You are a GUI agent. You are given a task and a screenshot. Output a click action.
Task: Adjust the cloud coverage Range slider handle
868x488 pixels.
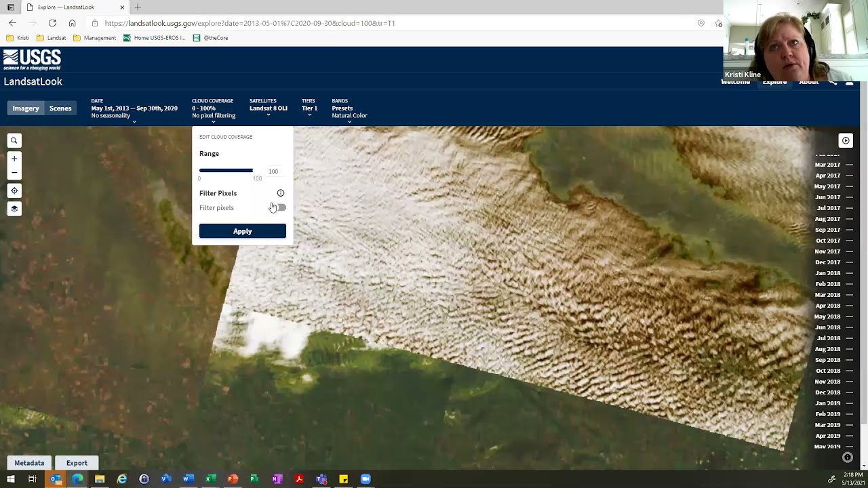[252, 171]
